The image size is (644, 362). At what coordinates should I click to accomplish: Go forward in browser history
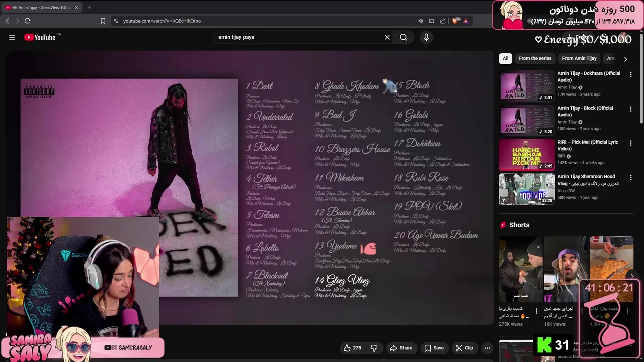tap(17, 21)
